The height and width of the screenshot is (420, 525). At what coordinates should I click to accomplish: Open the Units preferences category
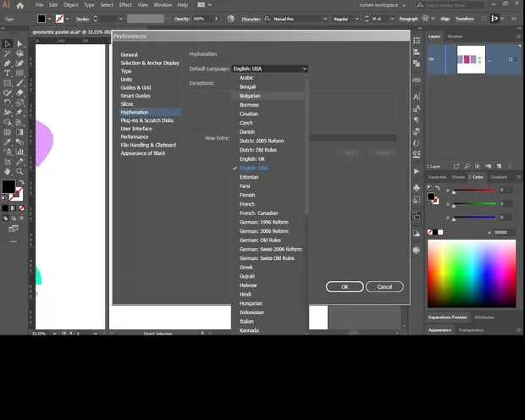pyautogui.click(x=128, y=79)
